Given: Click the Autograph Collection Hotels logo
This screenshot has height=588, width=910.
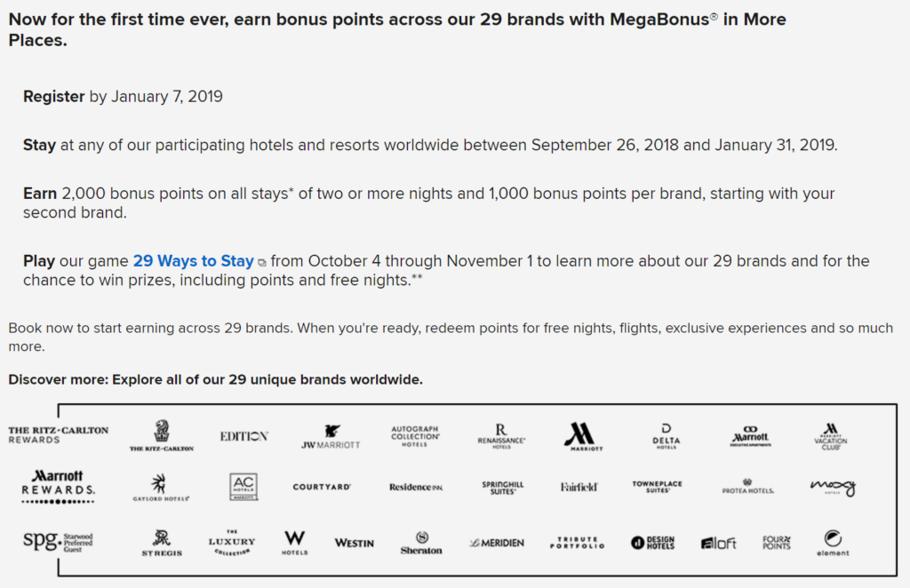Looking at the screenshot, I should click(415, 436).
